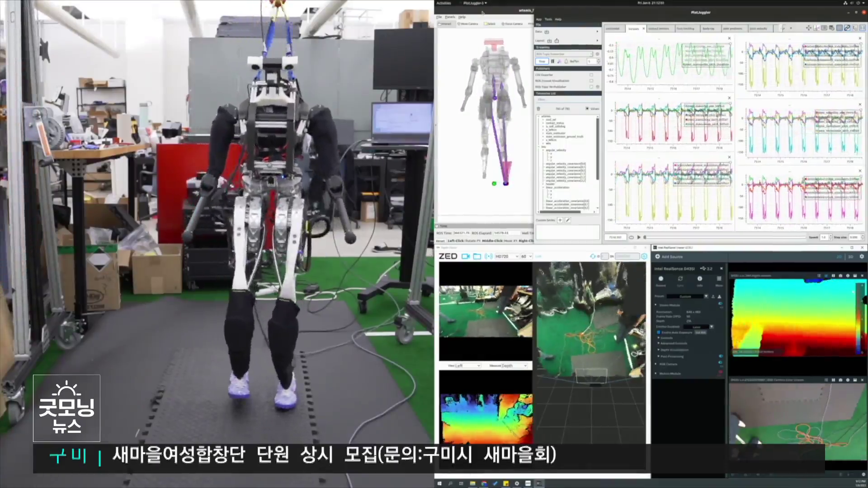Open the RealSense Preset dropdown

(x=687, y=296)
